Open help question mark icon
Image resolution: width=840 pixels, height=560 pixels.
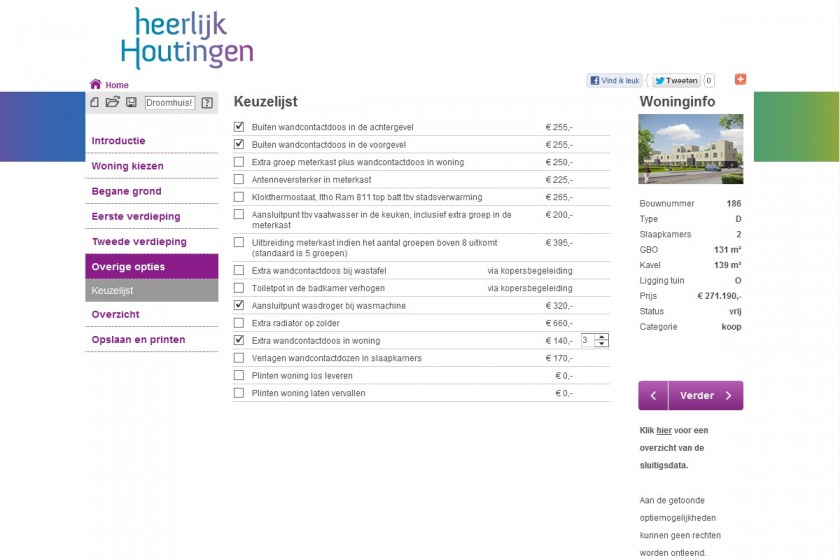click(207, 103)
